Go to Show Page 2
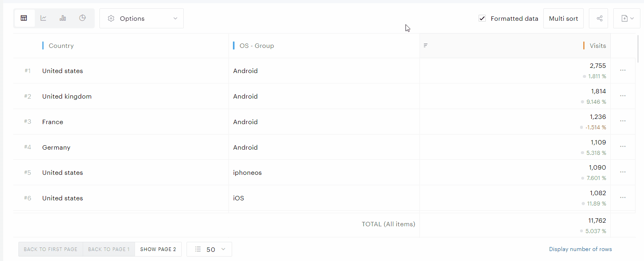 point(158,249)
